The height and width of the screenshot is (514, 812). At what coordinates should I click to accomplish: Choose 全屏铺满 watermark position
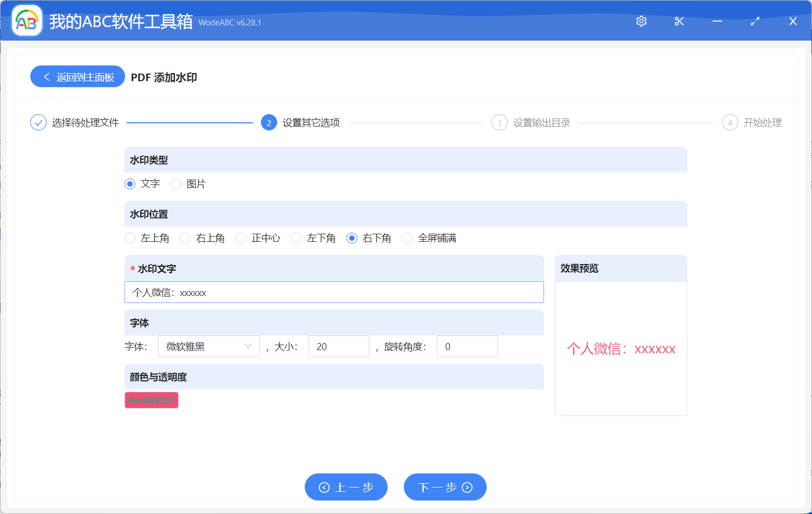click(407, 238)
